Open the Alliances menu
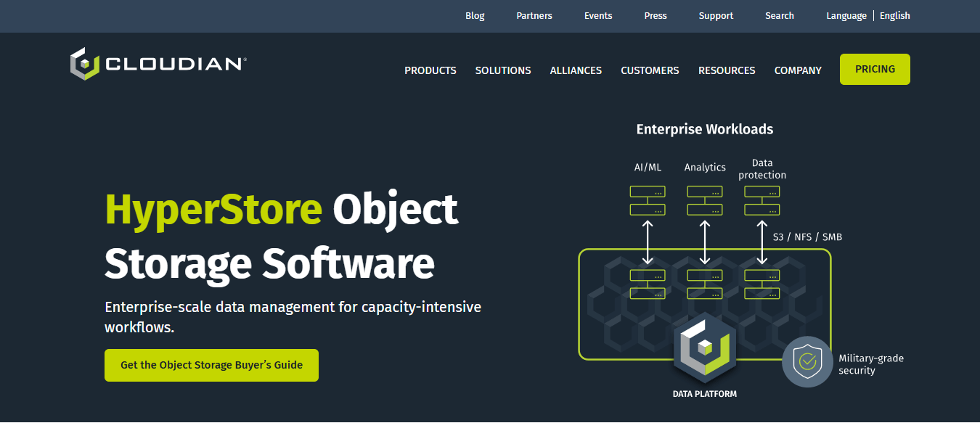 [x=576, y=70]
